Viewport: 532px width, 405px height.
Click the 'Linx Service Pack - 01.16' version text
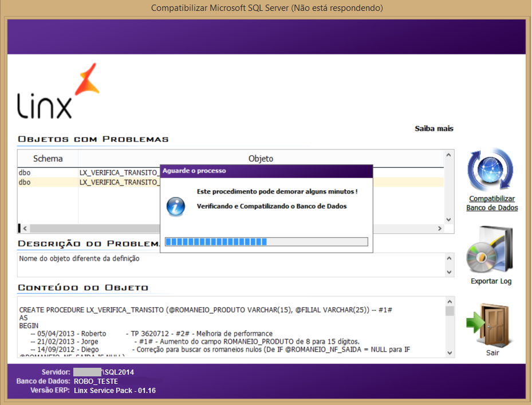pyautogui.click(x=115, y=391)
